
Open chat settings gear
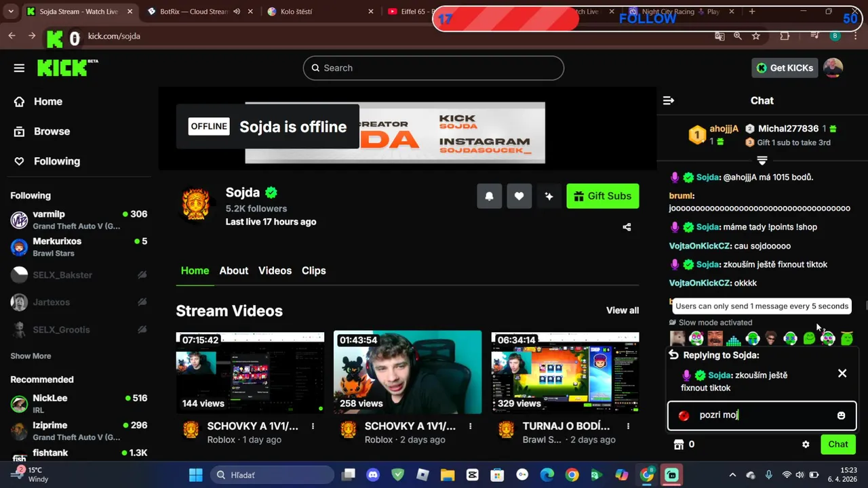806,445
